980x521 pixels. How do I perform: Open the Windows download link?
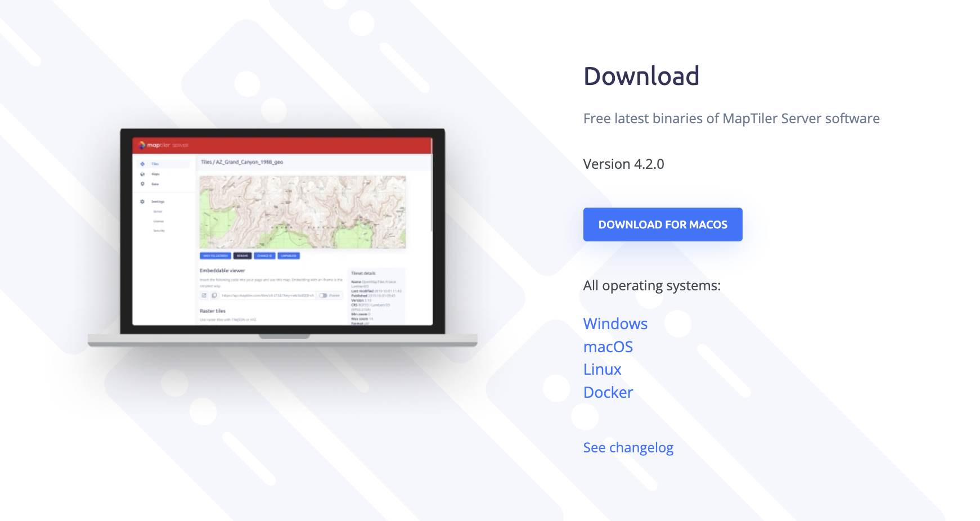pyautogui.click(x=615, y=324)
